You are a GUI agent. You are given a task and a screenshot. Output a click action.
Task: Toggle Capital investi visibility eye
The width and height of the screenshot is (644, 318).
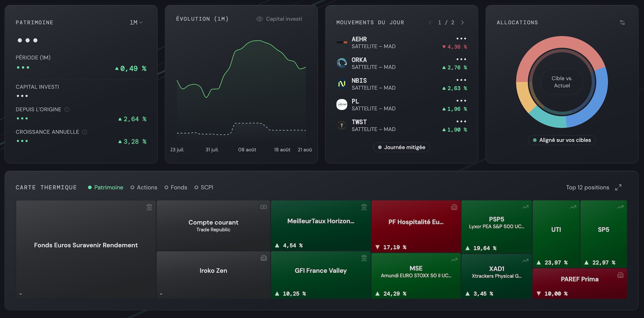(259, 19)
